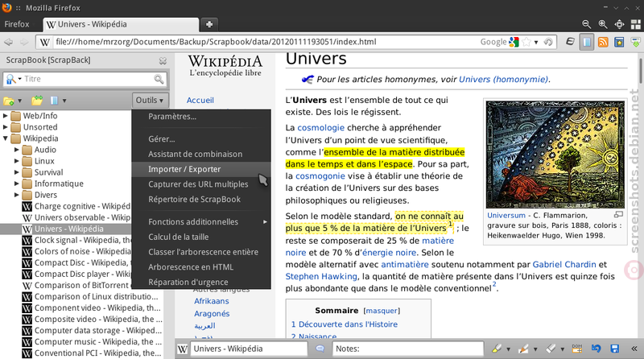
Task: Click the orange RSS feed icon
Action: point(602,42)
